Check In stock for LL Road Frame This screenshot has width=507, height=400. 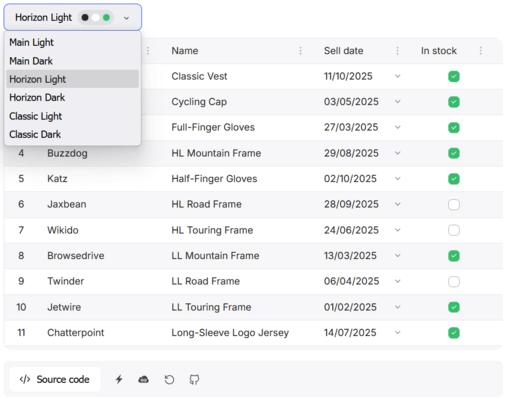454,281
